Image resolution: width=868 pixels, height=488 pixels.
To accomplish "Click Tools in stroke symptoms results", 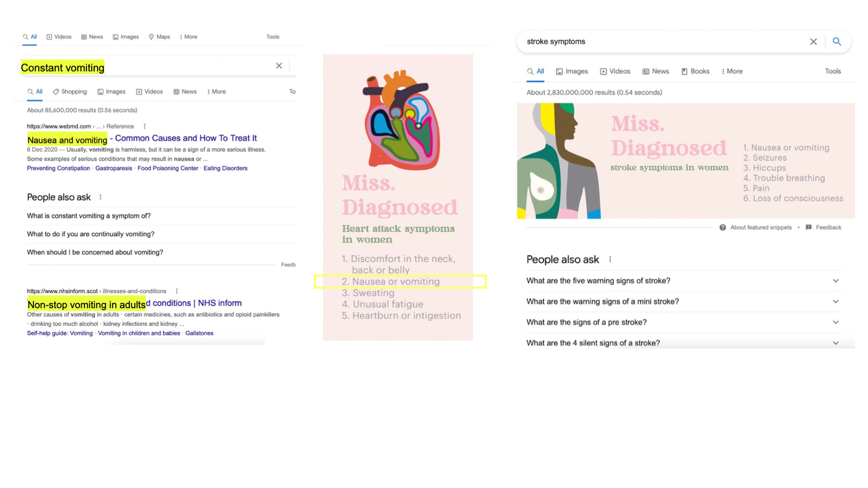I will [833, 71].
